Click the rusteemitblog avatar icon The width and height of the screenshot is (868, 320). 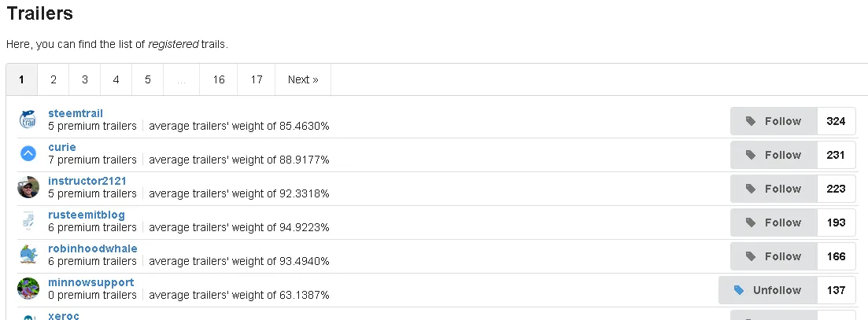[x=28, y=221]
